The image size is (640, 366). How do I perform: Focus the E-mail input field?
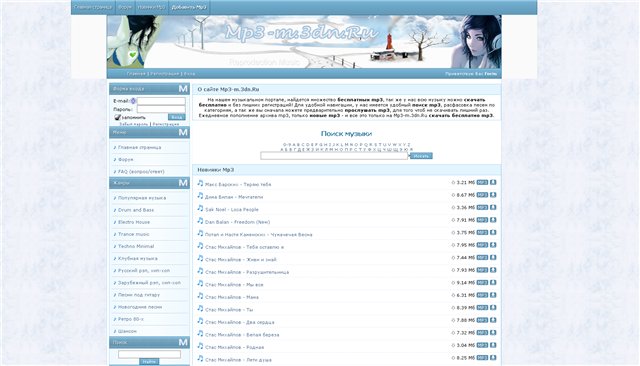click(161, 101)
